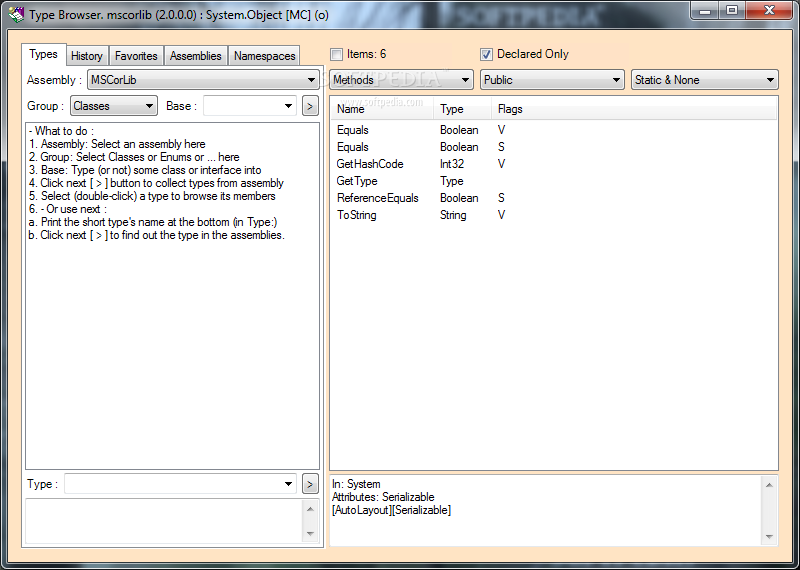The width and height of the screenshot is (800, 570).
Task: Go to the Namespaces tab
Action: pos(264,56)
